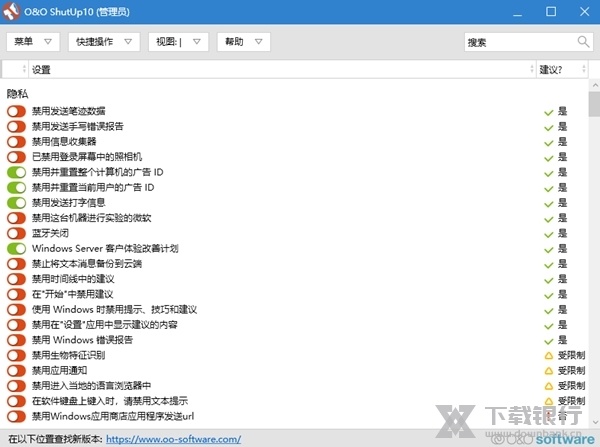Viewport: 600px width, 447px height.
Task: Click yellow warning icon for 禁用应用通知
Action: pos(549,371)
